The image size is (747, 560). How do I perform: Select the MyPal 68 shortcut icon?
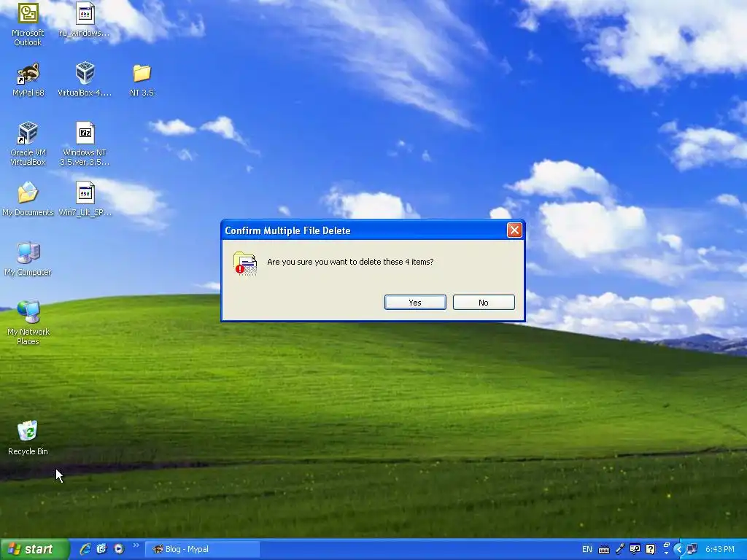tap(28, 79)
